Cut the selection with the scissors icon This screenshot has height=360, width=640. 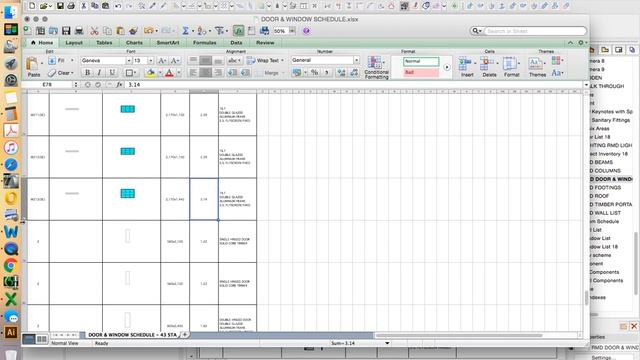(94, 31)
